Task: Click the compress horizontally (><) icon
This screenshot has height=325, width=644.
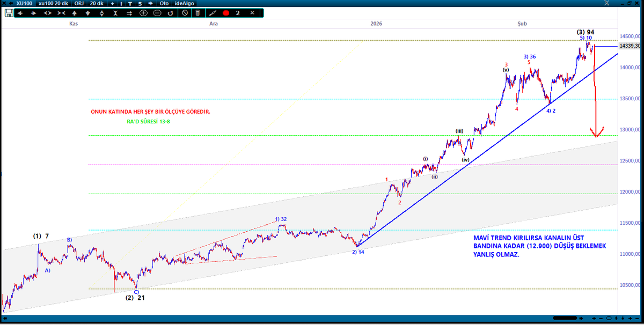Action: pyautogui.click(x=61, y=13)
